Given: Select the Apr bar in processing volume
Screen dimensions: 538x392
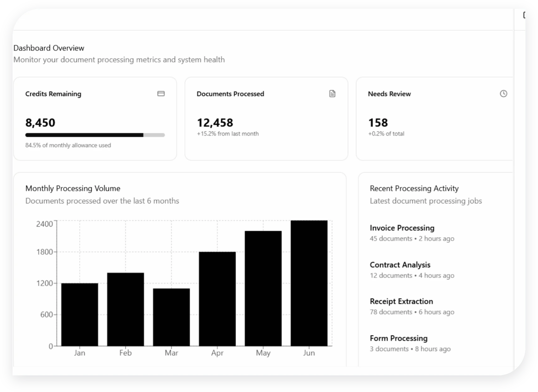Looking at the screenshot, I should point(217,299).
